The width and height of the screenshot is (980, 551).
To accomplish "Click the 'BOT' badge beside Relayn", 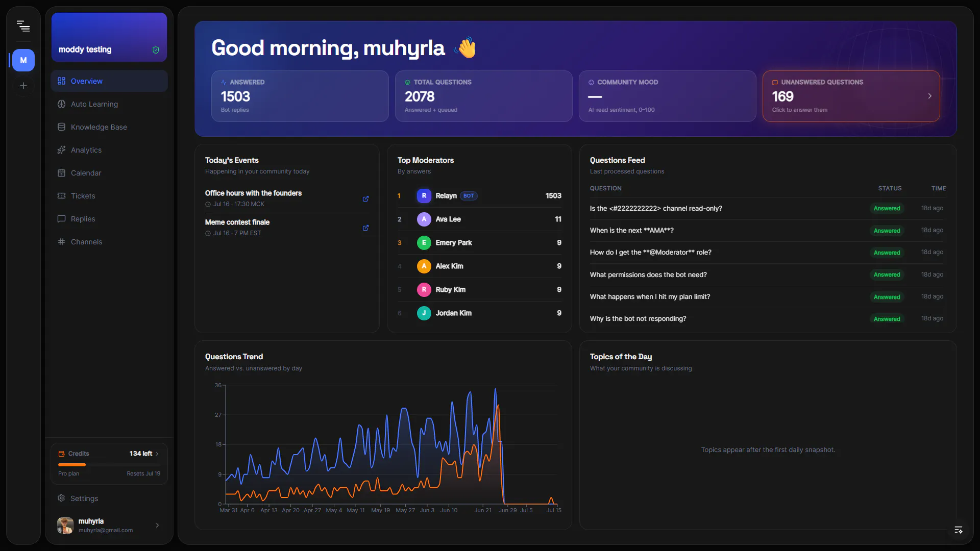I will (469, 196).
